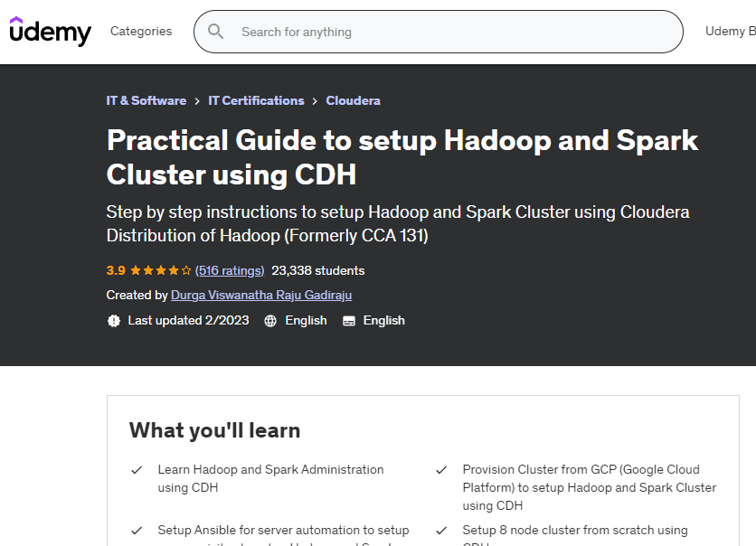The height and width of the screenshot is (546, 756).
Task: Open the 516 ratings link
Action: pos(230,271)
